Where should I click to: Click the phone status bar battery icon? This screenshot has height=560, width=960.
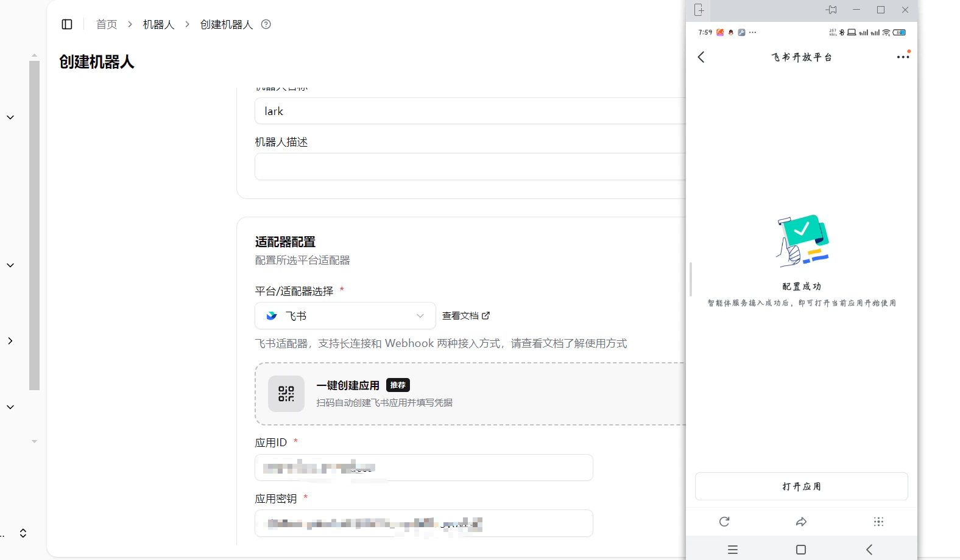[x=899, y=32]
